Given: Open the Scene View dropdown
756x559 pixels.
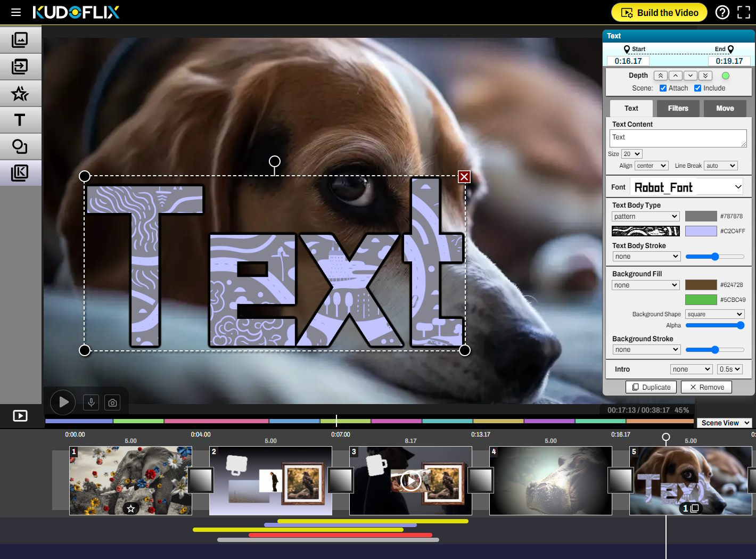Looking at the screenshot, I should (725, 423).
